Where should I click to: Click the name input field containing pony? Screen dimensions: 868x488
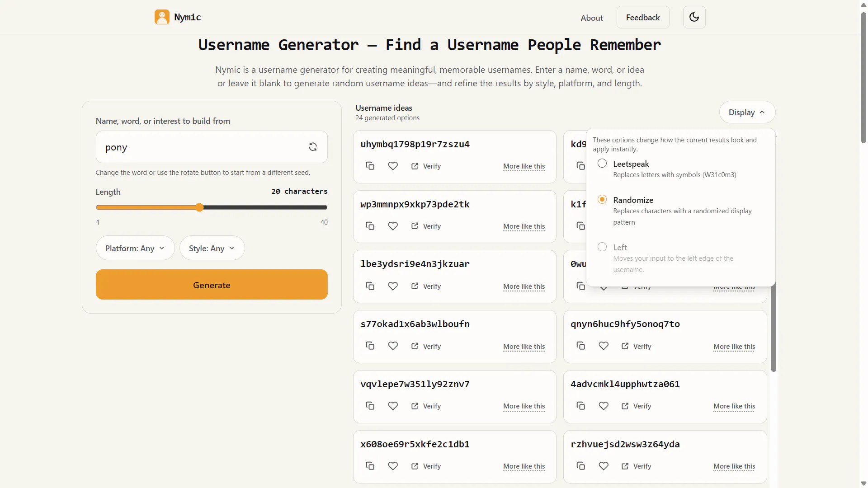(x=212, y=147)
